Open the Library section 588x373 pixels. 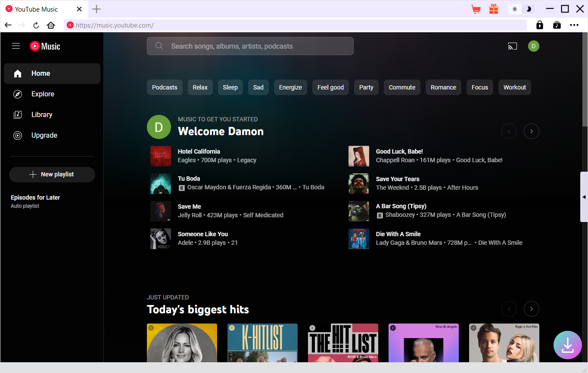42,114
